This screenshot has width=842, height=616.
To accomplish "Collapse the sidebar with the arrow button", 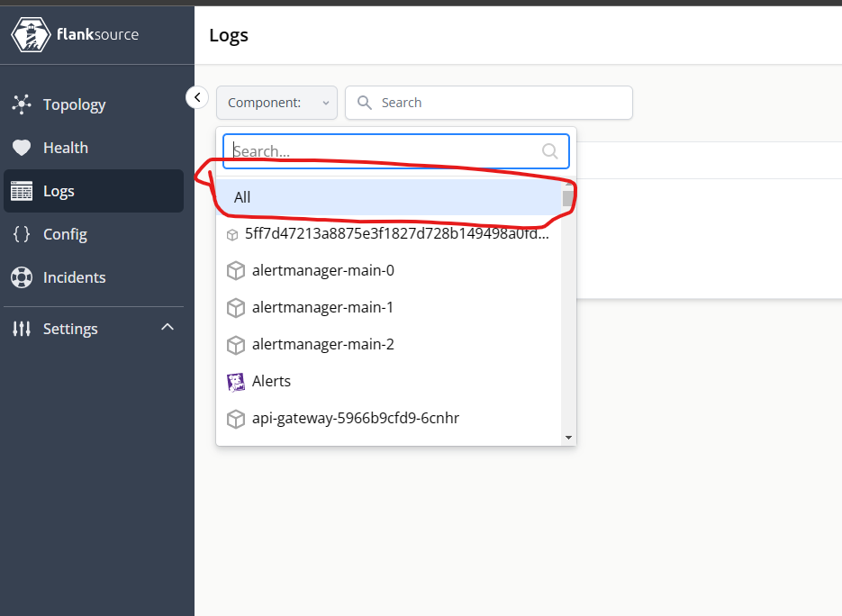I will 197,97.
